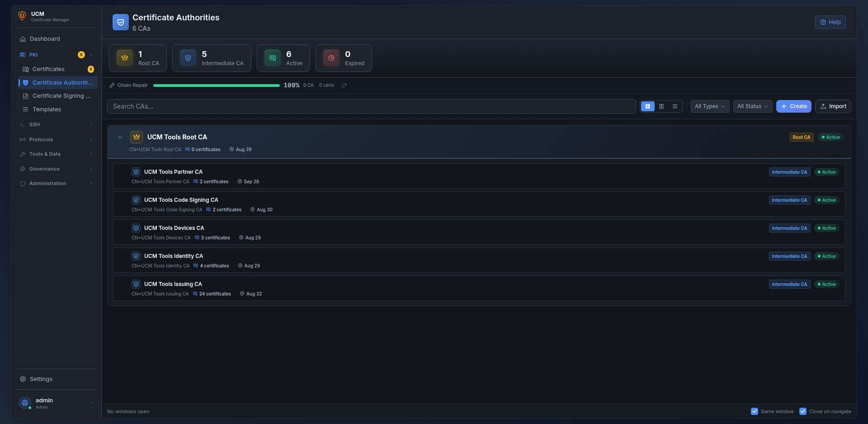Click the Dashboard home icon
868x424 pixels.
(23, 39)
